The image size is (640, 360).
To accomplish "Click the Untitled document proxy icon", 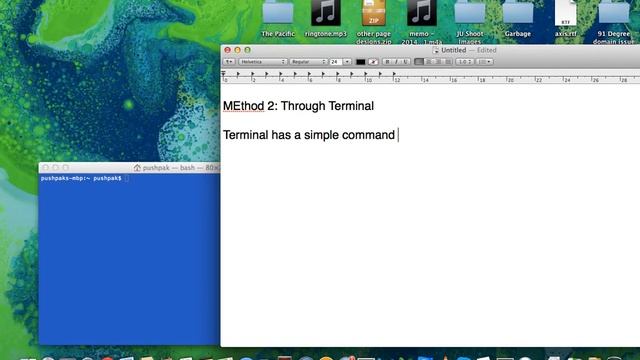I will [436, 50].
